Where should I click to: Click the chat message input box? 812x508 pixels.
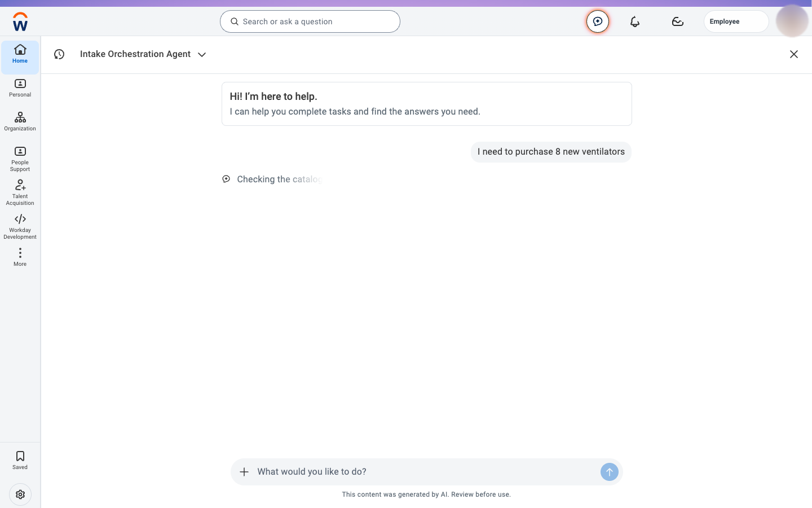pos(426,472)
